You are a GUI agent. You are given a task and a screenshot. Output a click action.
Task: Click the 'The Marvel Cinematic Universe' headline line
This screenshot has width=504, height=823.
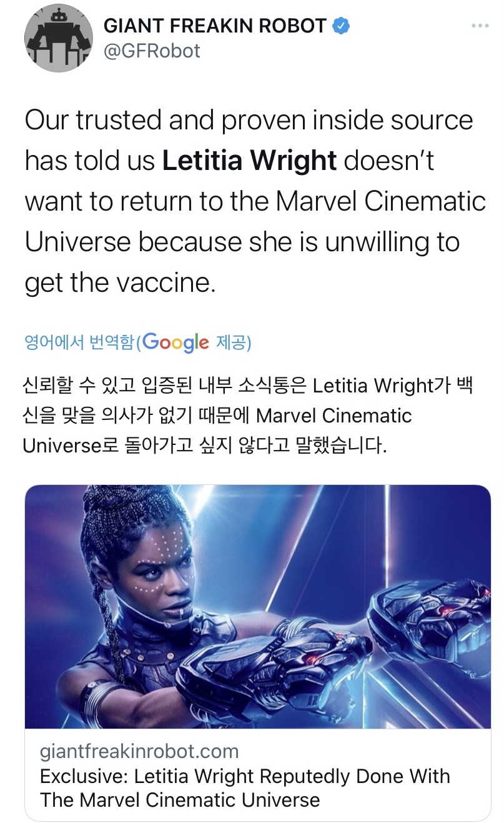(180, 800)
